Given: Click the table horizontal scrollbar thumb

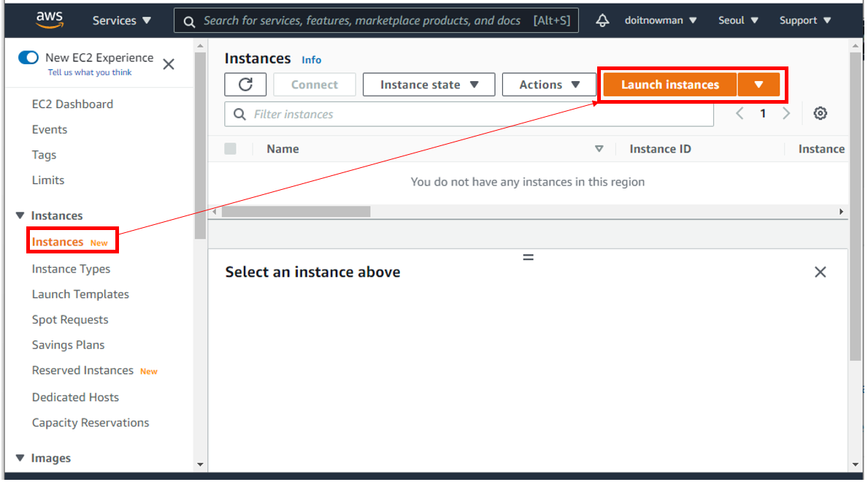Looking at the screenshot, I should pyautogui.click(x=296, y=212).
